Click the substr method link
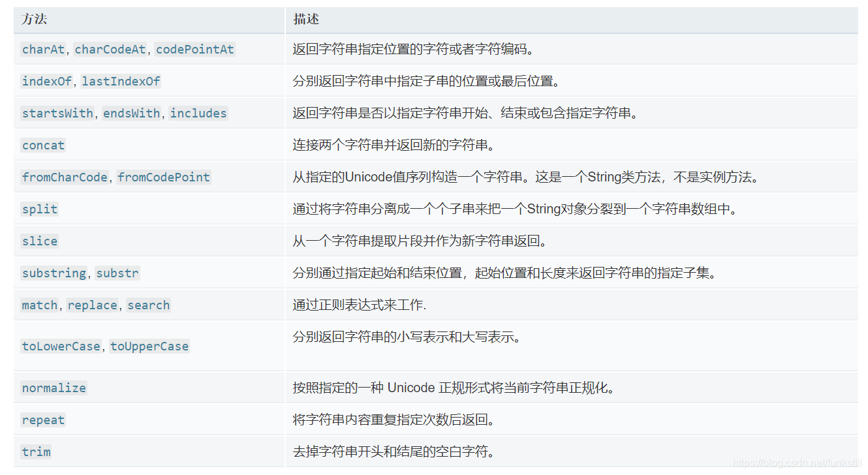Image resolution: width=868 pixels, height=475 pixels. click(117, 273)
